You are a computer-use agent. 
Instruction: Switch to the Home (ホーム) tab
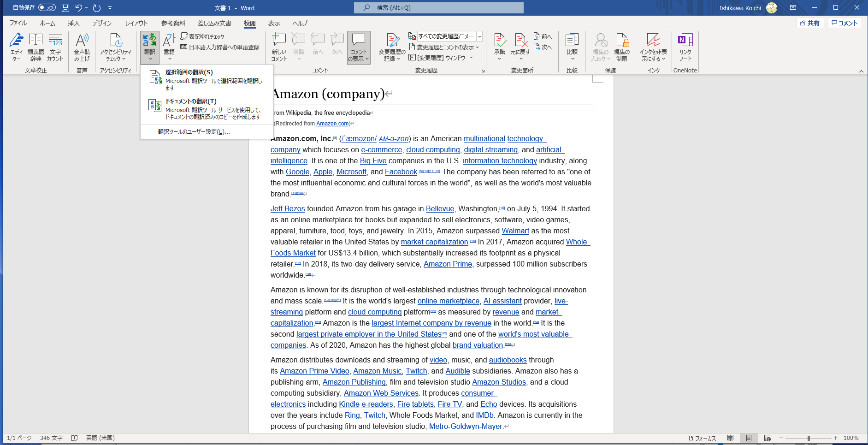tap(47, 23)
